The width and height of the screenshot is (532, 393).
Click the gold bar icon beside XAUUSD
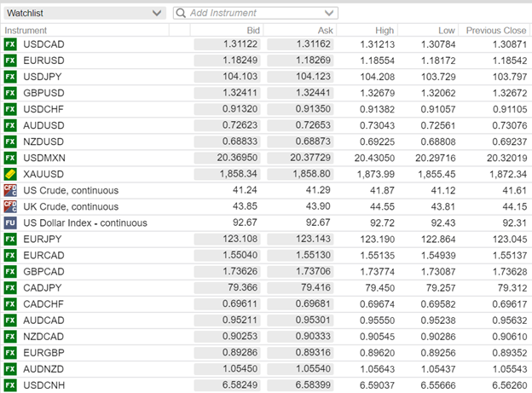click(10, 174)
